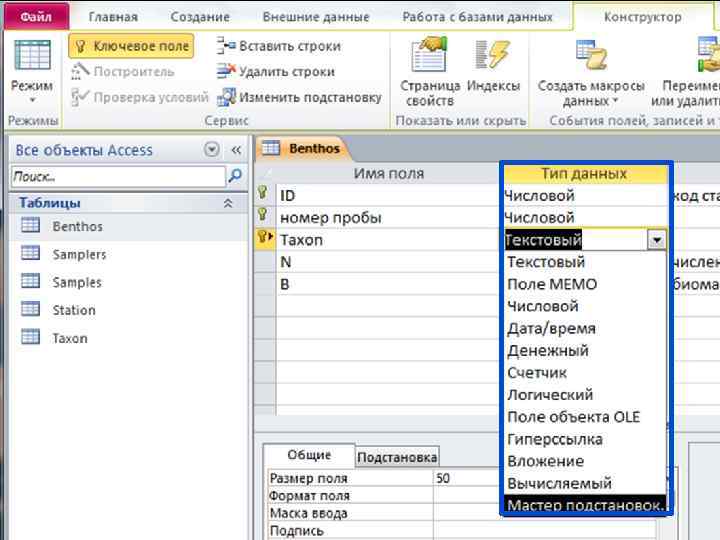Click Удалить строки delete rows
This screenshot has width=720, height=540.
click(x=276, y=72)
